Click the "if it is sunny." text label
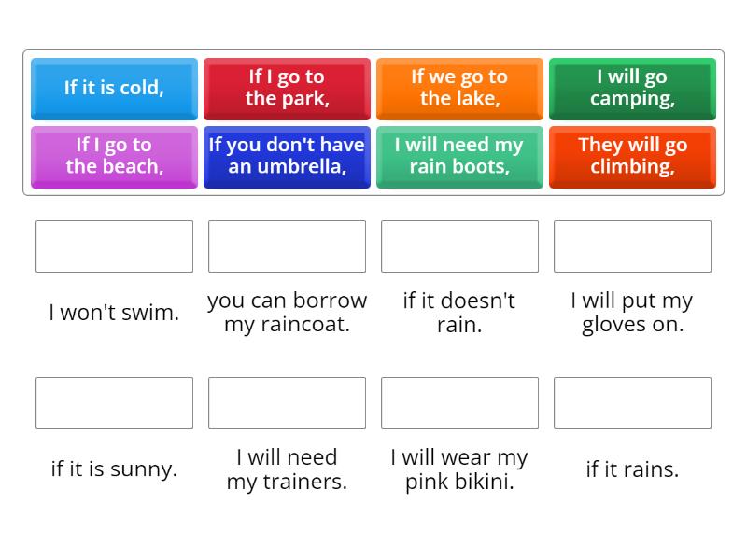 pos(114,469)
